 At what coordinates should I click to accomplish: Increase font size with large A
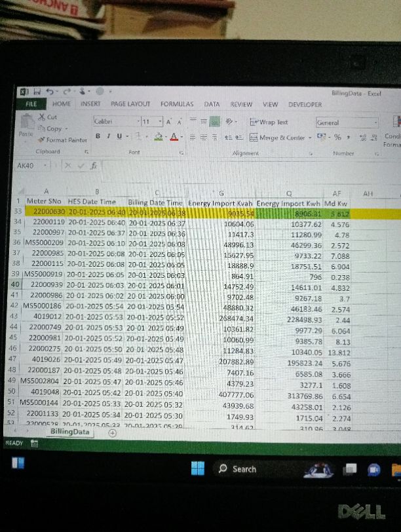(168, 122)
